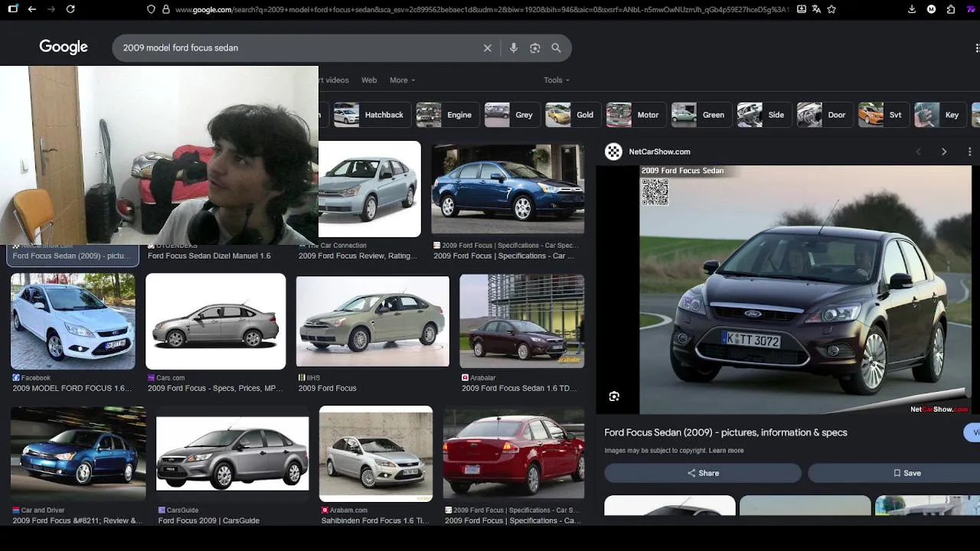Viewport: 980px width, 551px height.
Task: Open the red Ford Focus rear view thumbnail
Action: [x=514, y=453]
